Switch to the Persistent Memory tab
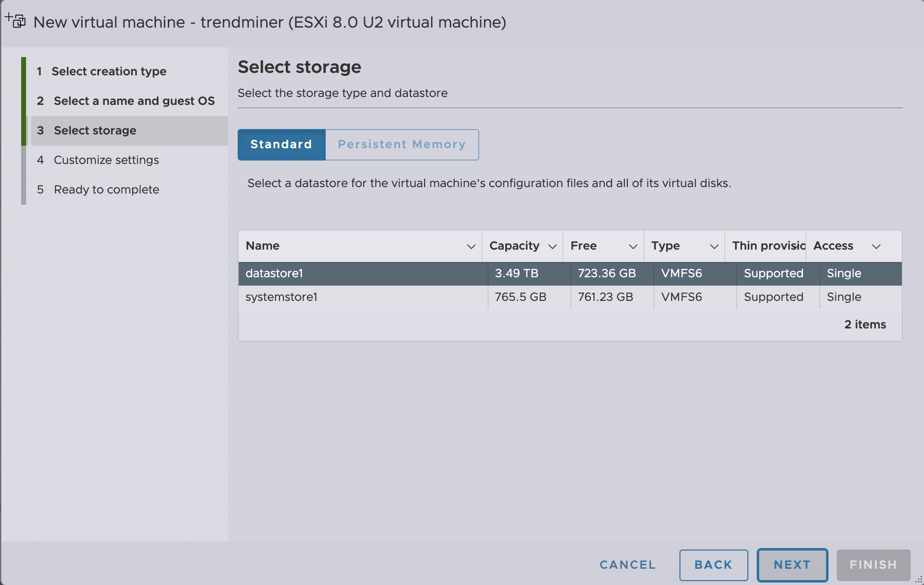This screenshot has height=585, width=924. click(401, 144)
